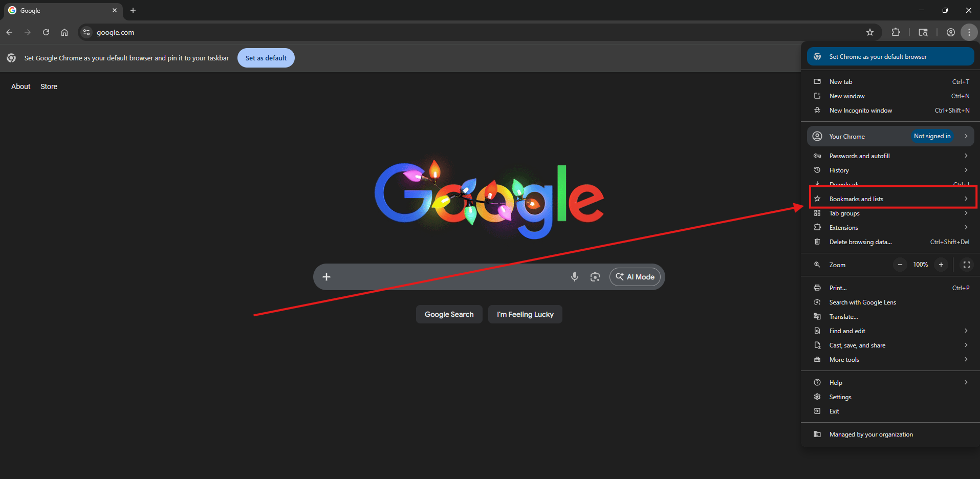The height and width of the screenshot is (479, 980).
Task: Click Managed by your organization
Action: pos(890,434)
